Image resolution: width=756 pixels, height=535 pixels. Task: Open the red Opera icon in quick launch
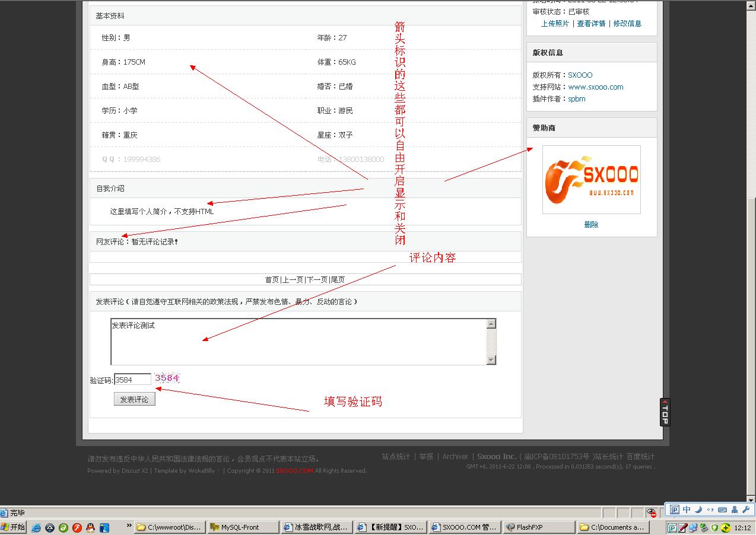tap(77, 527)
